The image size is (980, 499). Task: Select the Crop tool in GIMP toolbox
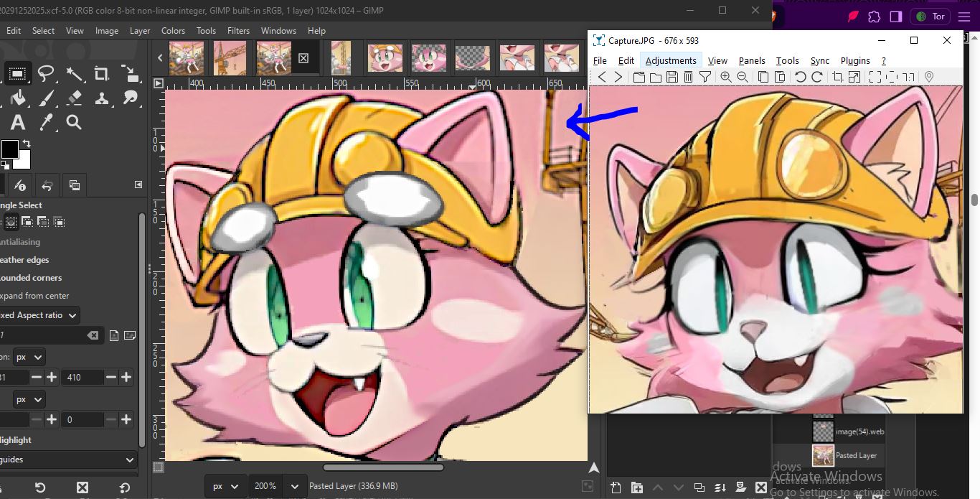(x=102, y=73)
